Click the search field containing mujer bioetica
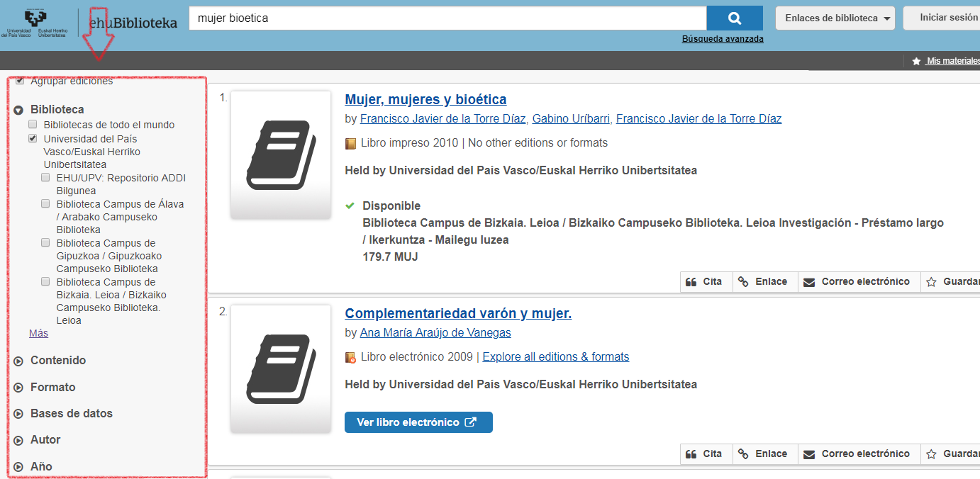The image size is (980, 479). coord(447,18)
